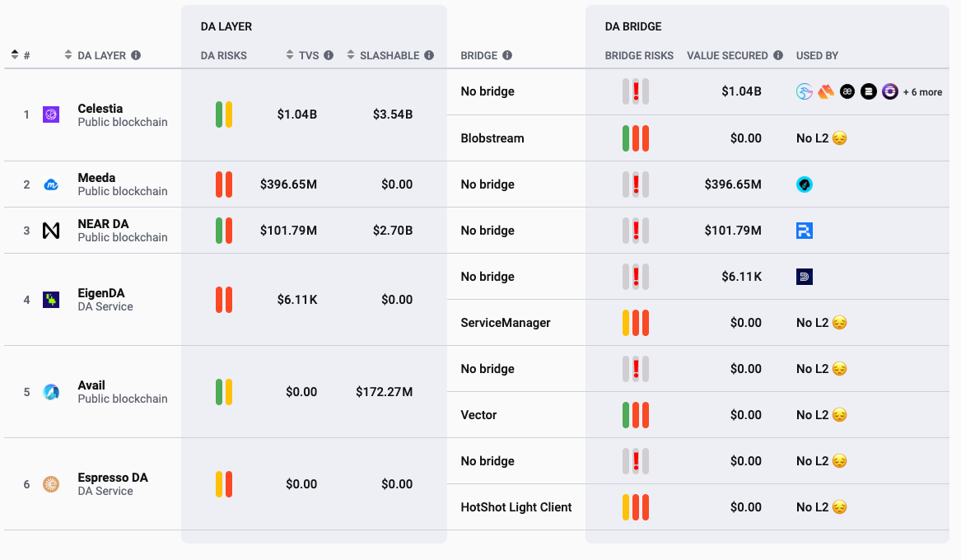The image size is (961, 560).
Task: Select the HotShot Light Client bridge row
Action: (515, 506)
